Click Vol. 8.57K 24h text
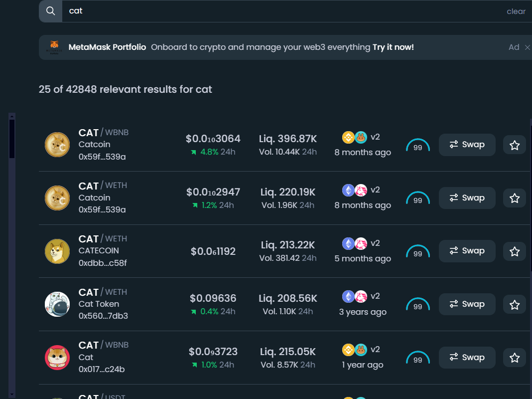The width and height of the screenshot is (532, 399). (x=288, y=365)
